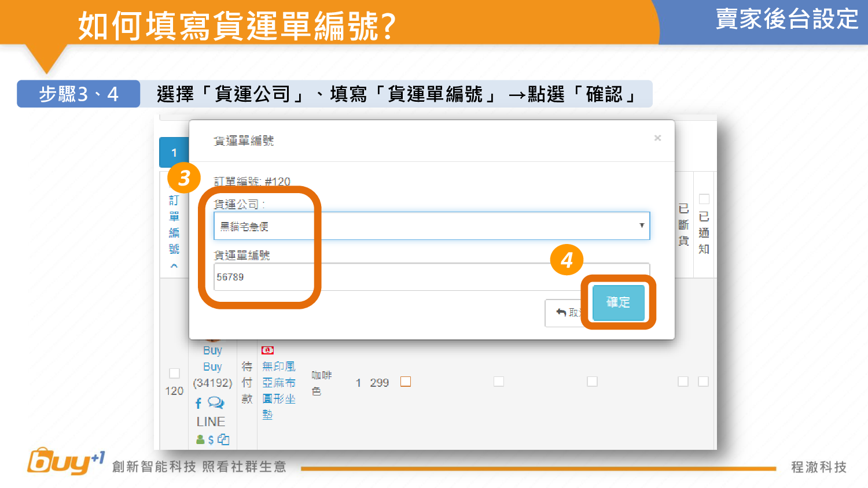Click the red badge icon above product name
Screen dimensions: 868x488
tap(267, 350)
